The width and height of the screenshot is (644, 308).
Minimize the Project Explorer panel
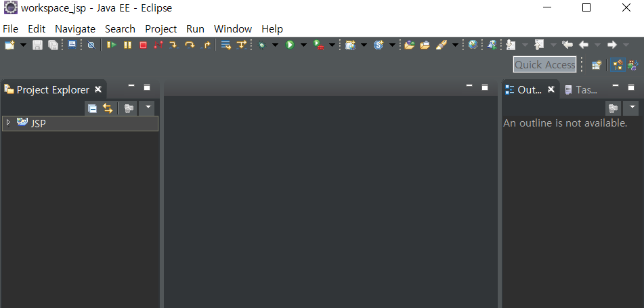tap(131, 86)
